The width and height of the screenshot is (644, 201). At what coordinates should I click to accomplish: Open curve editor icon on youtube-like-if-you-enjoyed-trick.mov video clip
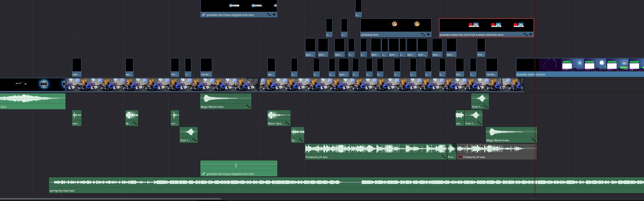click(x=269, y=14)
